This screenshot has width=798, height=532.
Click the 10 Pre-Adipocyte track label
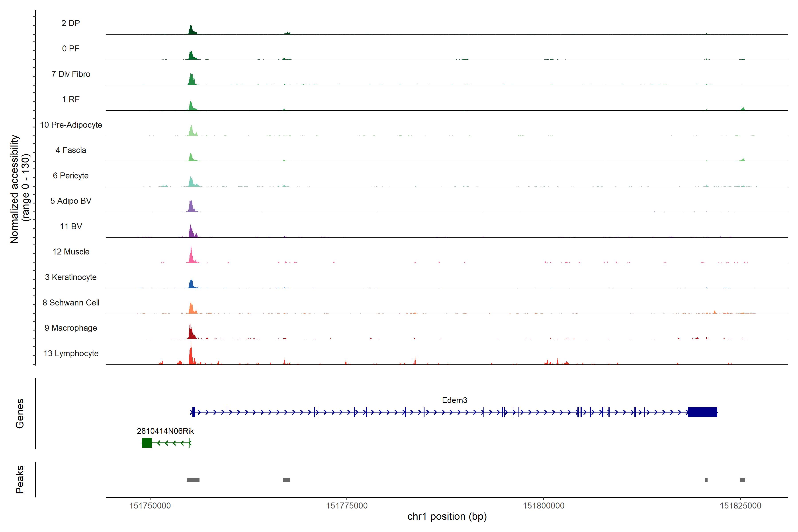(x=71, y=125)
